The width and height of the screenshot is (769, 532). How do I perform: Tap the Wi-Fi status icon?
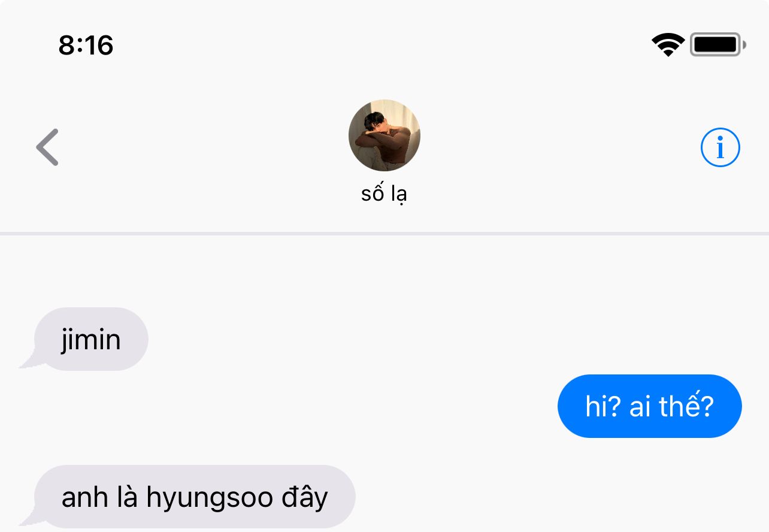(668, 45)
